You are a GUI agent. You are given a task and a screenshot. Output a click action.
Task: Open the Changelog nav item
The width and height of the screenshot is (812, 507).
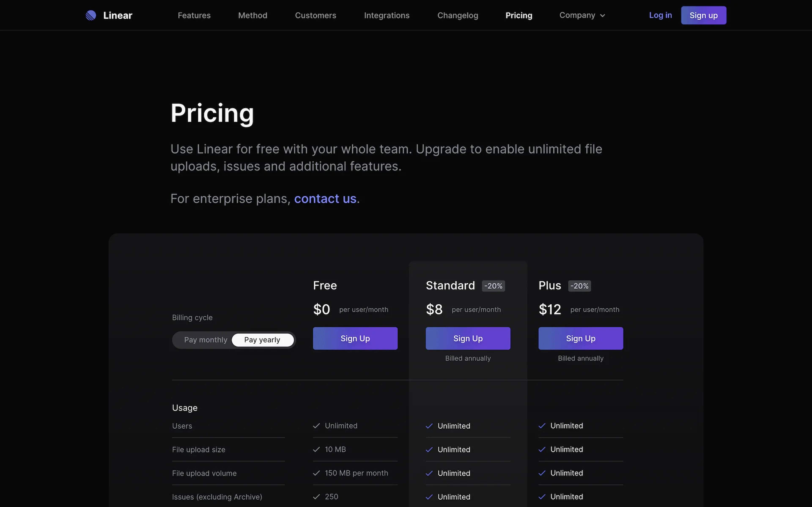pos(458,15)
